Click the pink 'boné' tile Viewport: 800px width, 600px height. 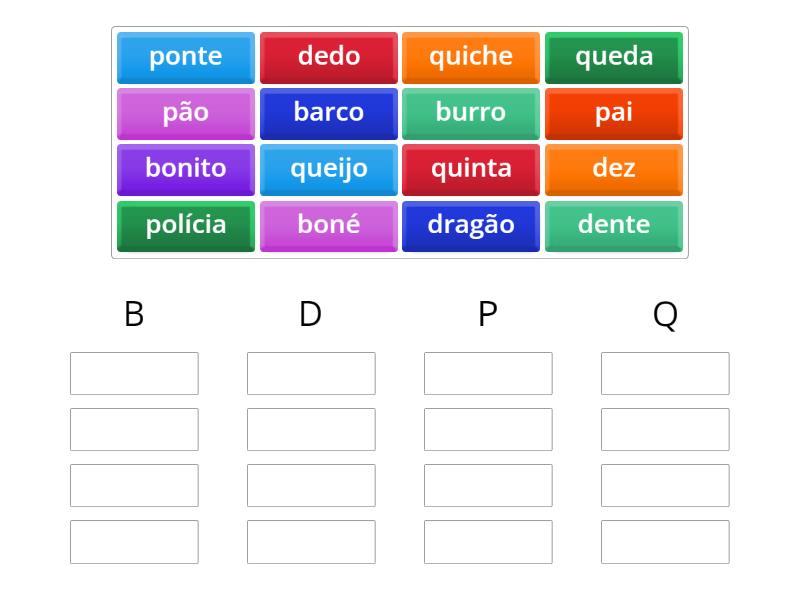point(328,225)
